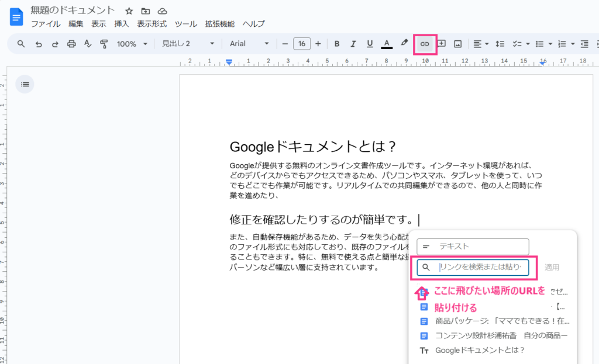This screenshot has height=364, width=599.
Task: Expand the 見出し2 paragraph style dropdown
Action: [188, 44]
